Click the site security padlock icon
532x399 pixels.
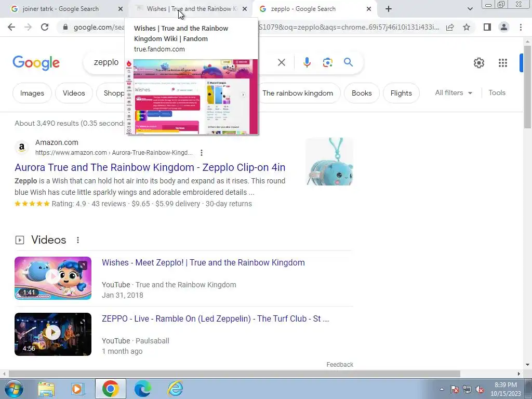coord(65,27)
